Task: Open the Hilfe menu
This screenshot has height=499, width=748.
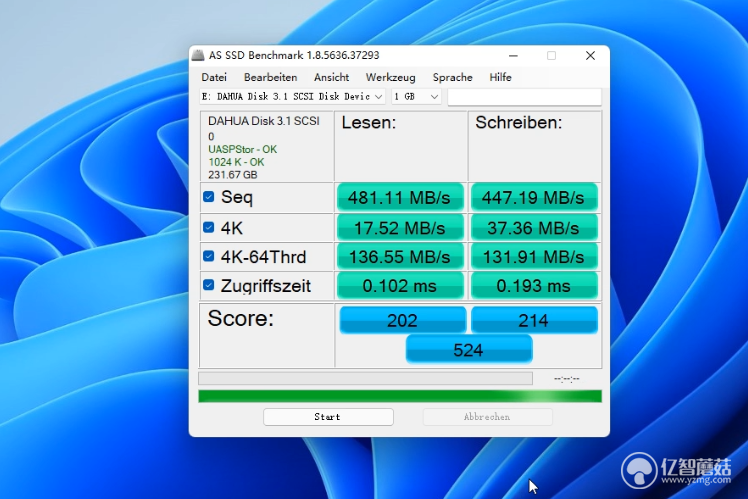Action: coord(500,77)
